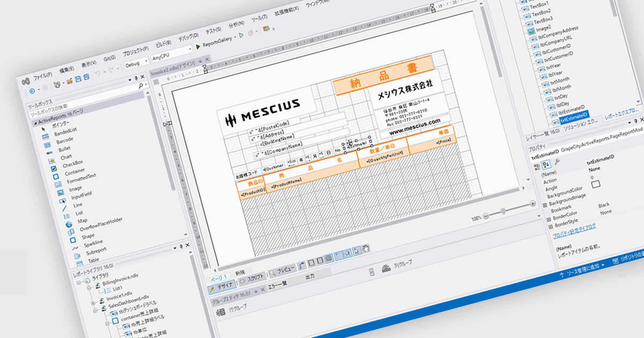Activate the pan hand tool icon
644x338 pixels.
(366, 247)
